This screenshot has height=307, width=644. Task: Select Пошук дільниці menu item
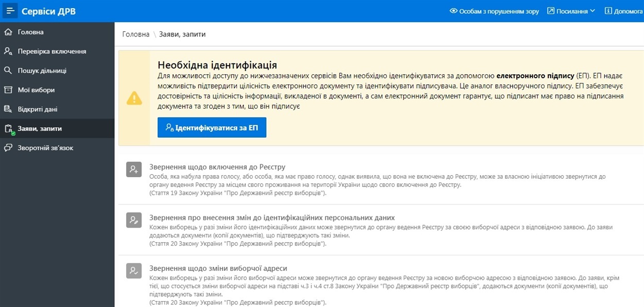tap(57, 71)
